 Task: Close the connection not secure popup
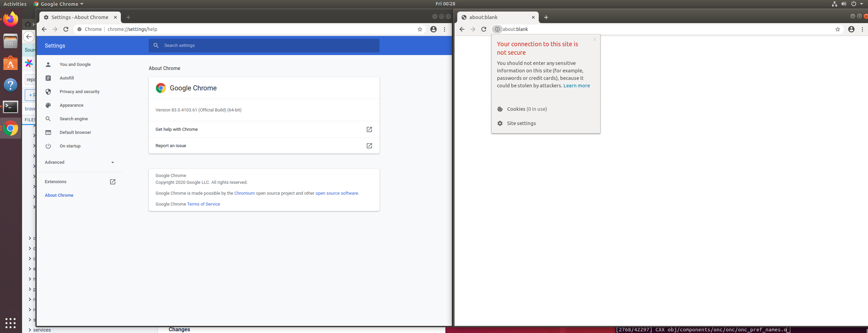point(595,39)
